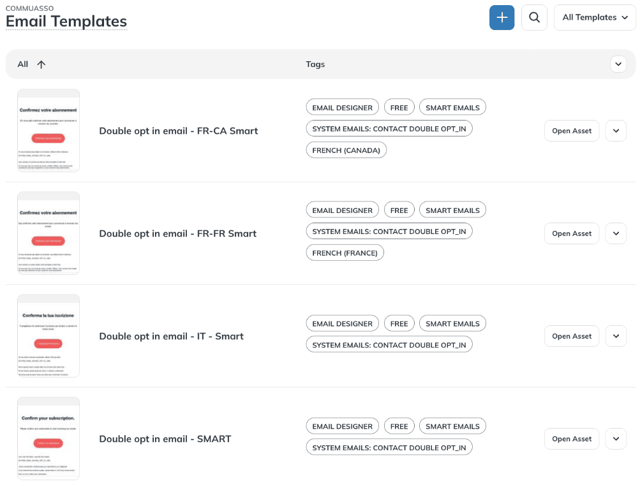
Task: Expand the header row chevron menu
Action: pyautogui.click(x=618, y=64)
